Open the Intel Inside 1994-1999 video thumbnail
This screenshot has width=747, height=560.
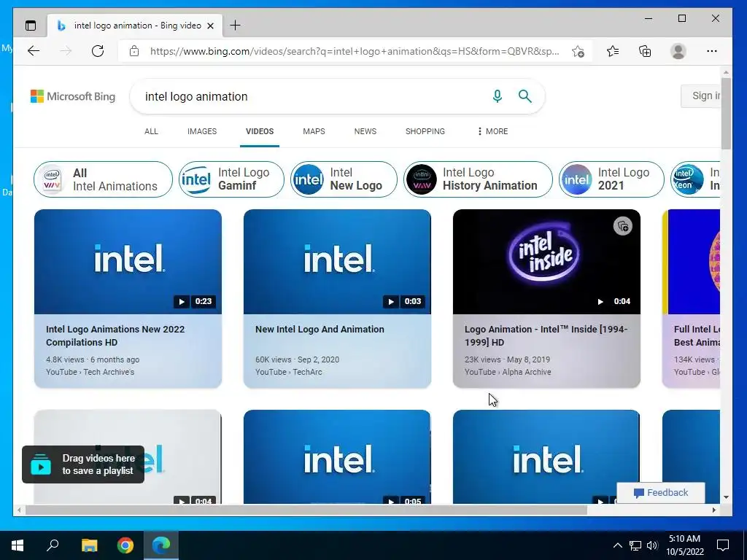(x=546, y=262)
